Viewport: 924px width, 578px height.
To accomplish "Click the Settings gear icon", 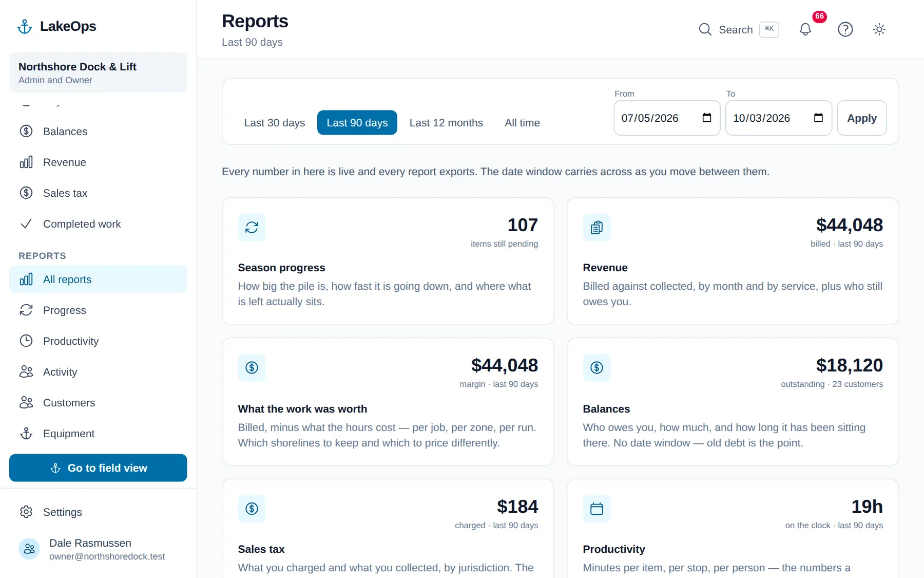I will pos(26,512).
